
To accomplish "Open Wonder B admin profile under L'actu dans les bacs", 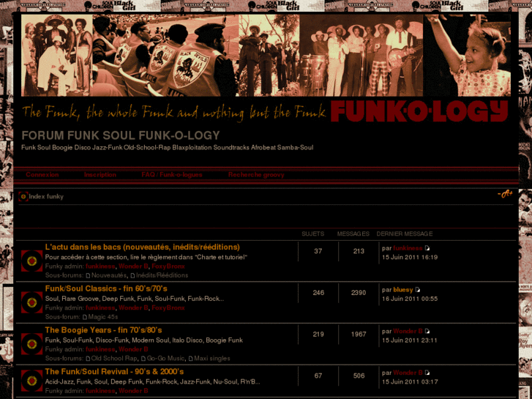I will pos(133,266).
